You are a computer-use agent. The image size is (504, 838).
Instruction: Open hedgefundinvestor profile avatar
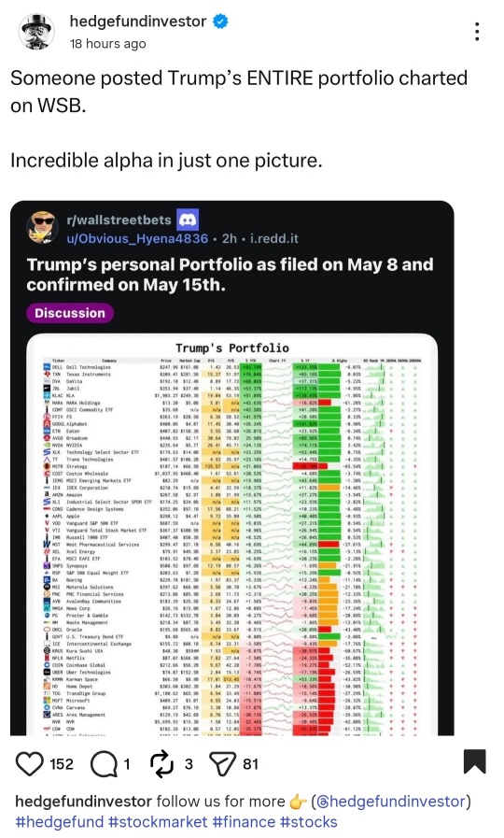click(x=36, y=32)
